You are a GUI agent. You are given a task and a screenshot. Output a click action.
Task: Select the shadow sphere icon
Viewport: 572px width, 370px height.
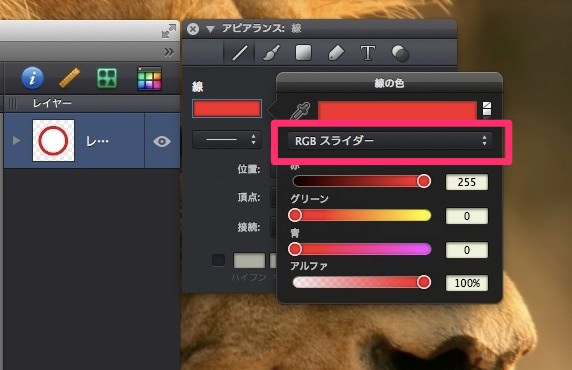[400, 54]
